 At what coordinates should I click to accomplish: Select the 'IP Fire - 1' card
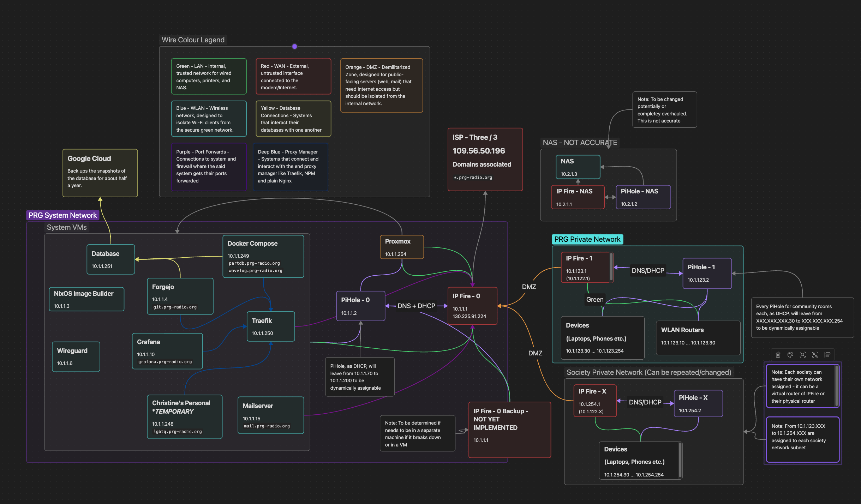(x=587, y=268)
